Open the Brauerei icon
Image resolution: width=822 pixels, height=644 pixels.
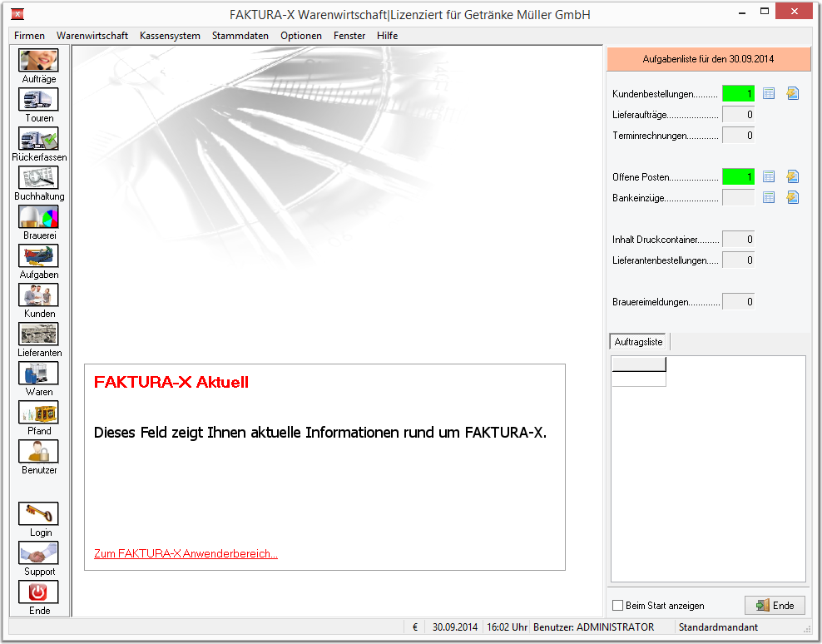click(x=38, y=216)
